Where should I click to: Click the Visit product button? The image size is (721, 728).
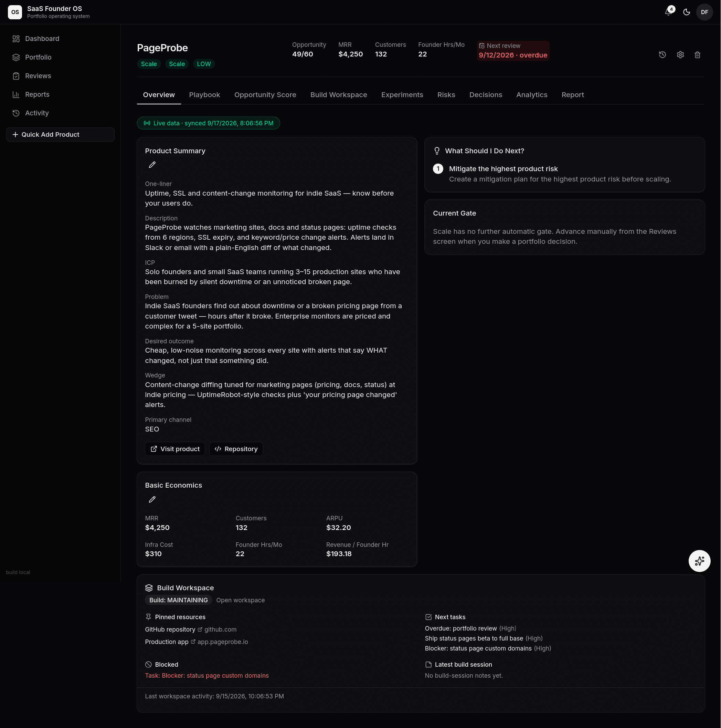[x=175, y=449]
